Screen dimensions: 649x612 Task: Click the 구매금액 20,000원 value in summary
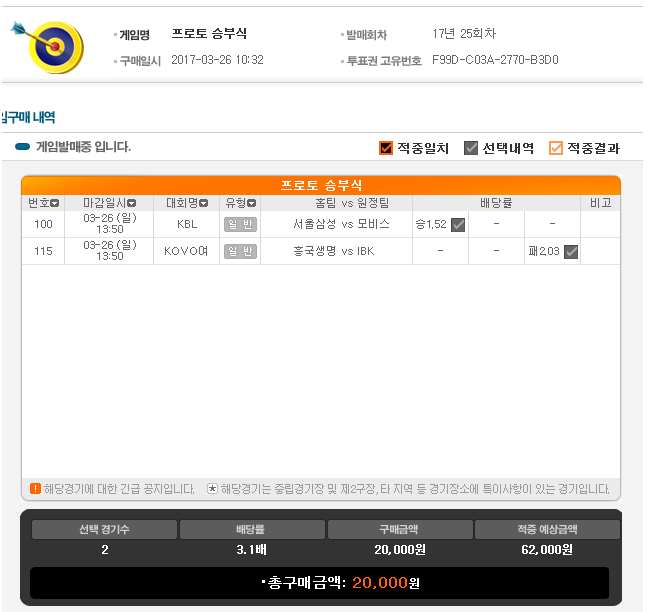(400, 550)
